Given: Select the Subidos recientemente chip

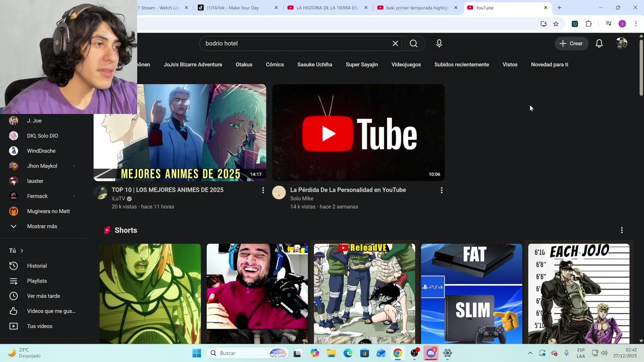Looking at the screenshot, I should pyautogui.click(x=462, y=64).
